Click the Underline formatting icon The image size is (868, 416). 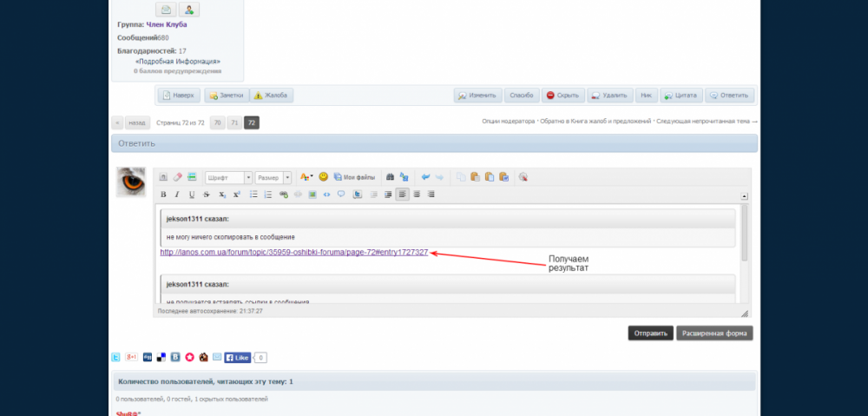[191, 194]
